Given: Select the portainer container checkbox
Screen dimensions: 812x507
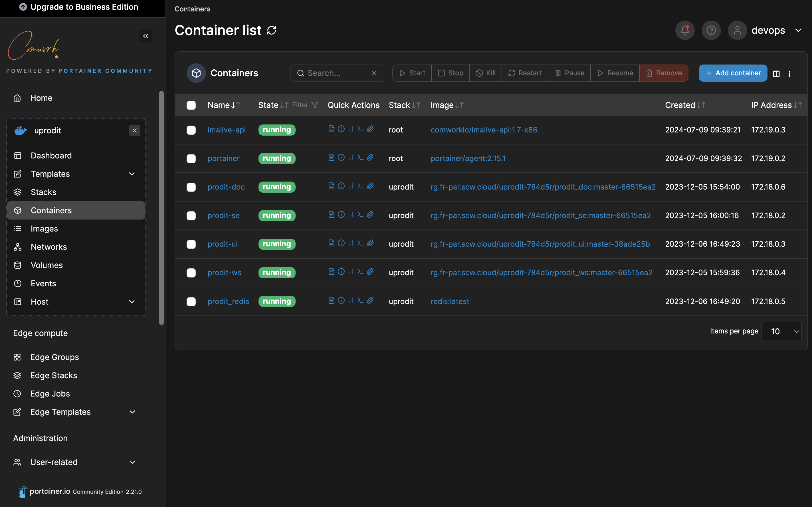Looking at the screenshot, I should (191, 159).
